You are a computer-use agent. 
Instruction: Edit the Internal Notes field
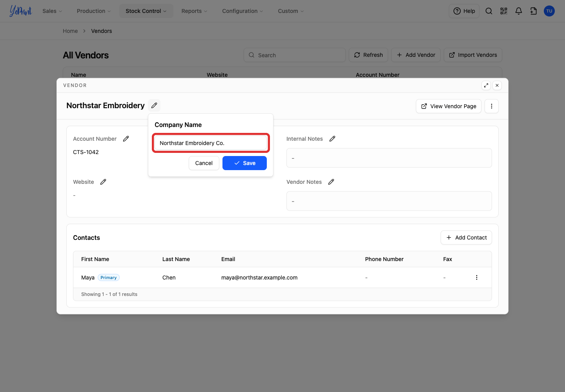click(332, 139)
